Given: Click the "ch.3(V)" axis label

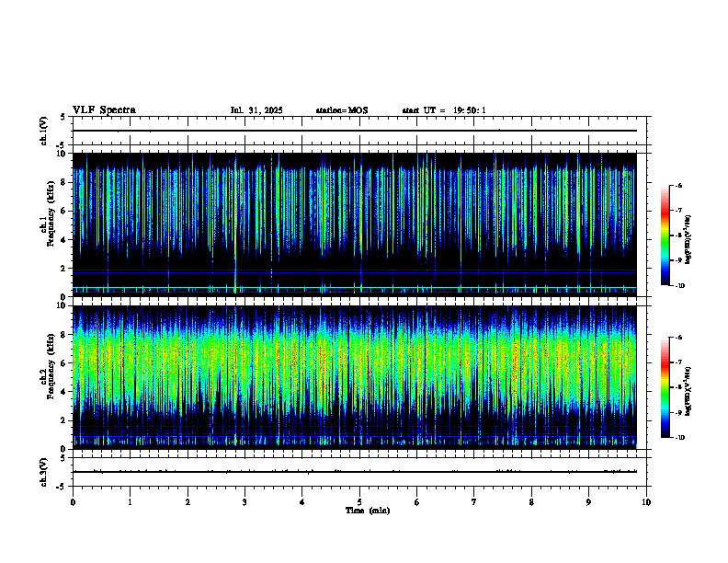Looking at the screenshot, I should tap(44, 472).
